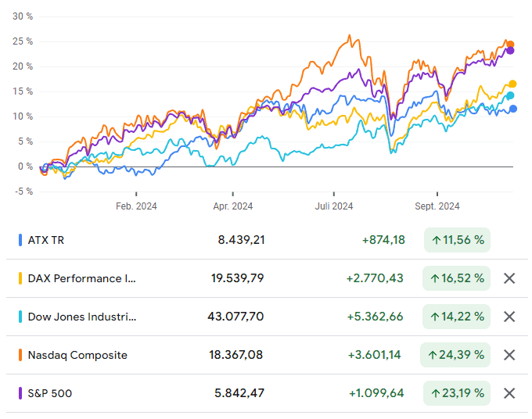Click the purple S&P 500 endpoint dot
This screenshot has width=532, height=419.
pos(510,51)
